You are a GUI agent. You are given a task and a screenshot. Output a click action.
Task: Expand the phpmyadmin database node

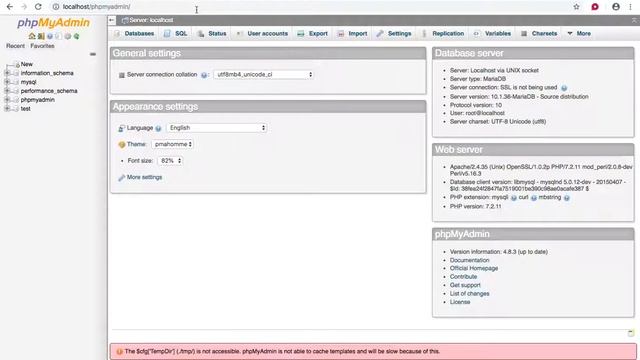(7, 100)
